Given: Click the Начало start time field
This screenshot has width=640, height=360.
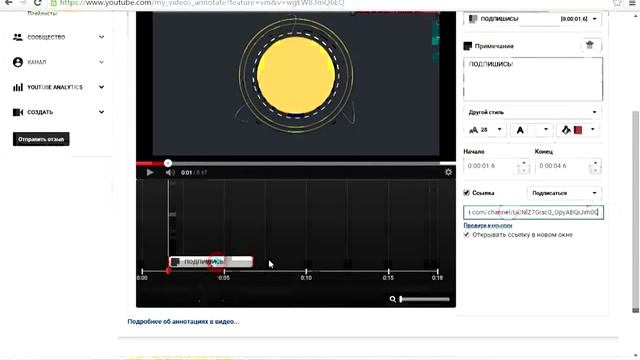Looking at the screenshot, I should click(490, 166).
